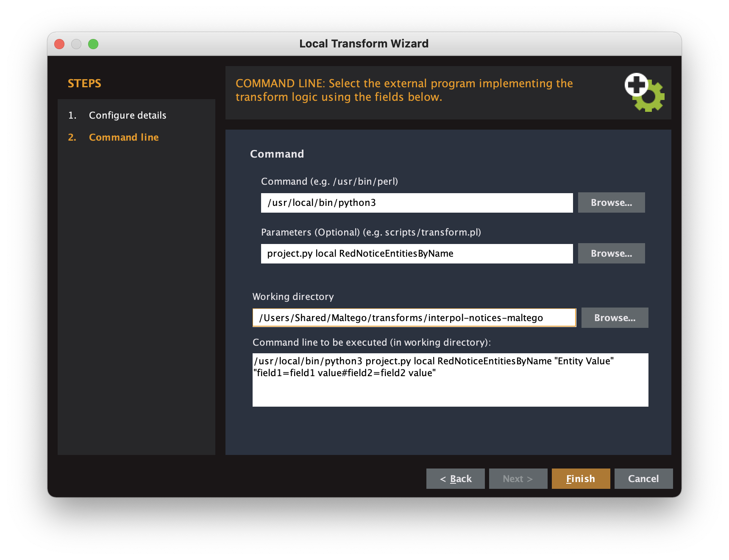Click the yellow minimize traffic-light button

pos(76,44)
